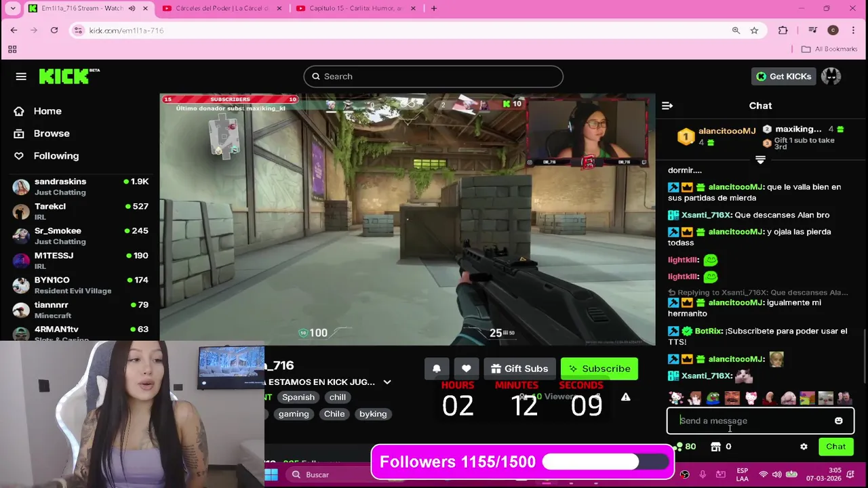Viewport: 868px width, 488px height.
Task: Open Tarekcl channel in sidebar
Action: pyautogui.click(x=81, y=211)
